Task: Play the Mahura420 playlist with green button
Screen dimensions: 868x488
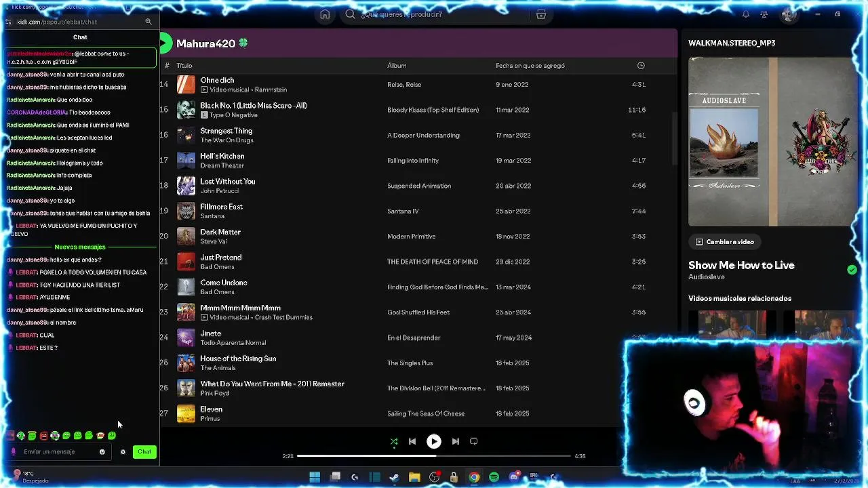Action: coord(165,43)
